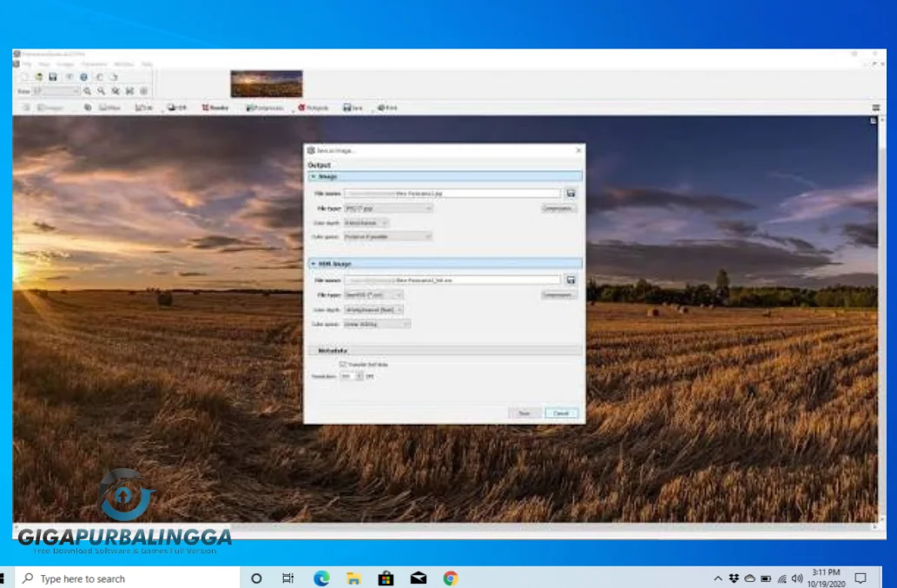The height and width of the screenshot is (588, 897).
Task: Open the Mail app from the taskbar
Action: (419, 578)
